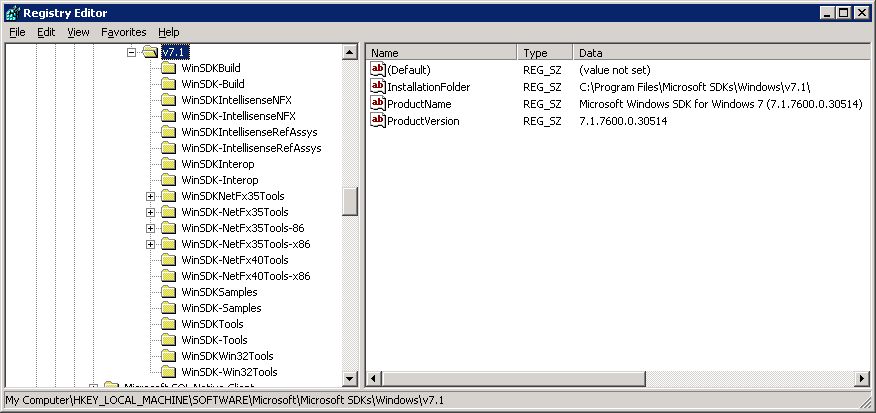
Task: Click the WinSDK-Tools folder icon
Action: (x=168, y=340)
